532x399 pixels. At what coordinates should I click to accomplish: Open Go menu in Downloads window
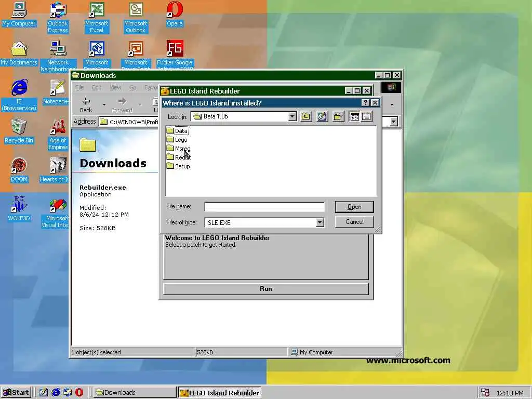[x=132, y=87]
